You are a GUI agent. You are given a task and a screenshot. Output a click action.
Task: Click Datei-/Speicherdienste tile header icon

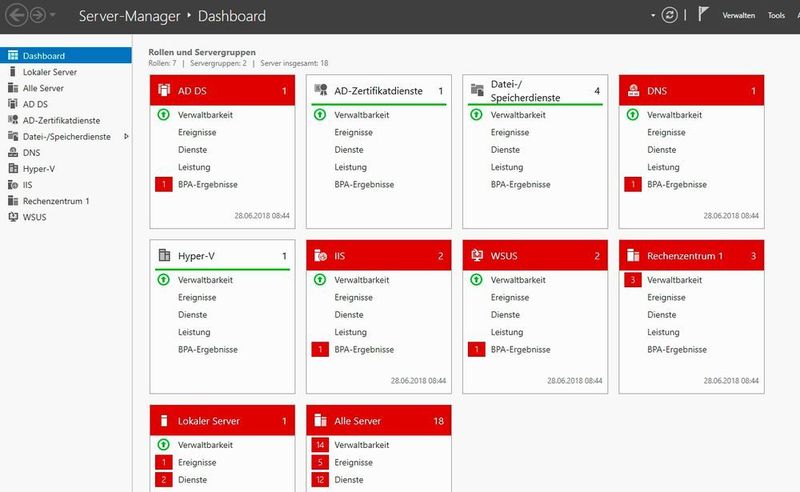pos(477,90)
